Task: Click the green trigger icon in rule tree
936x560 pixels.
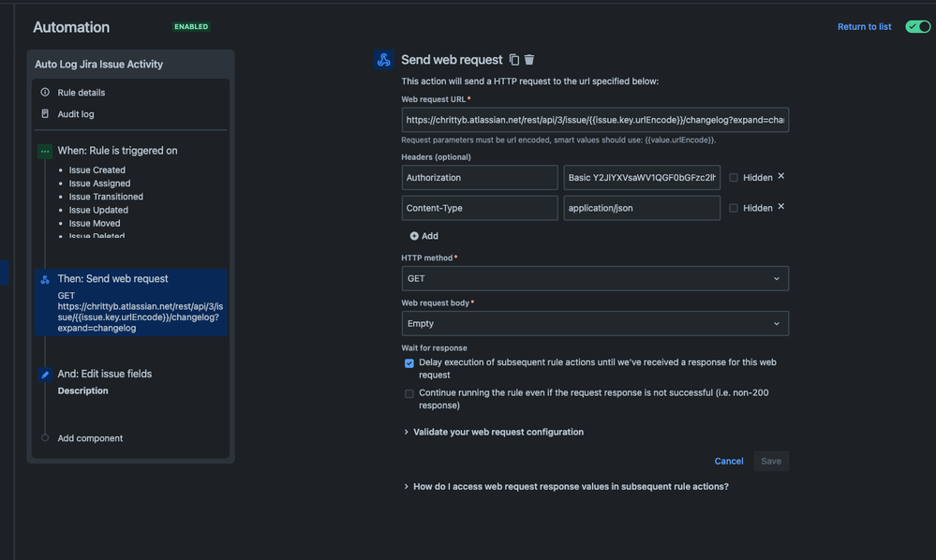Action: click(45, 152)
